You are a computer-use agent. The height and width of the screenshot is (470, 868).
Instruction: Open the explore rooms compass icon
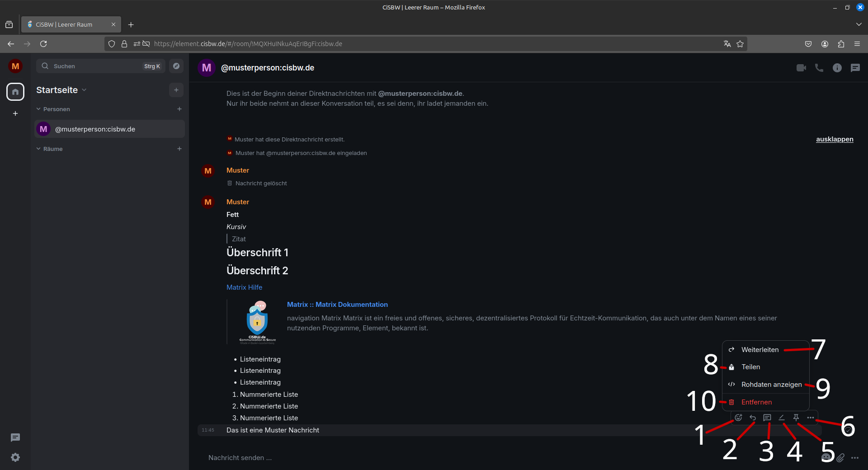(x=176, y=66)
